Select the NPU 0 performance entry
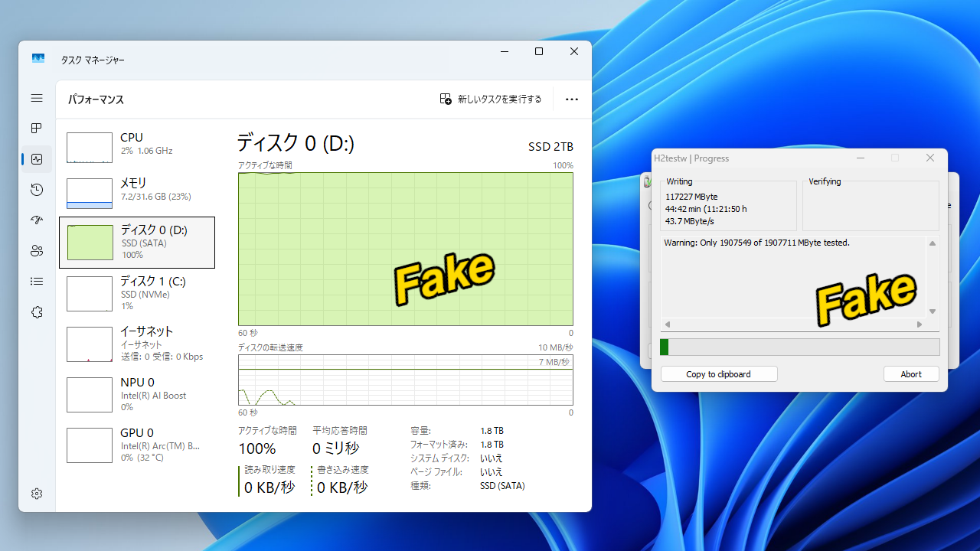This screenshot has height=551, width=980. (137, 394)
